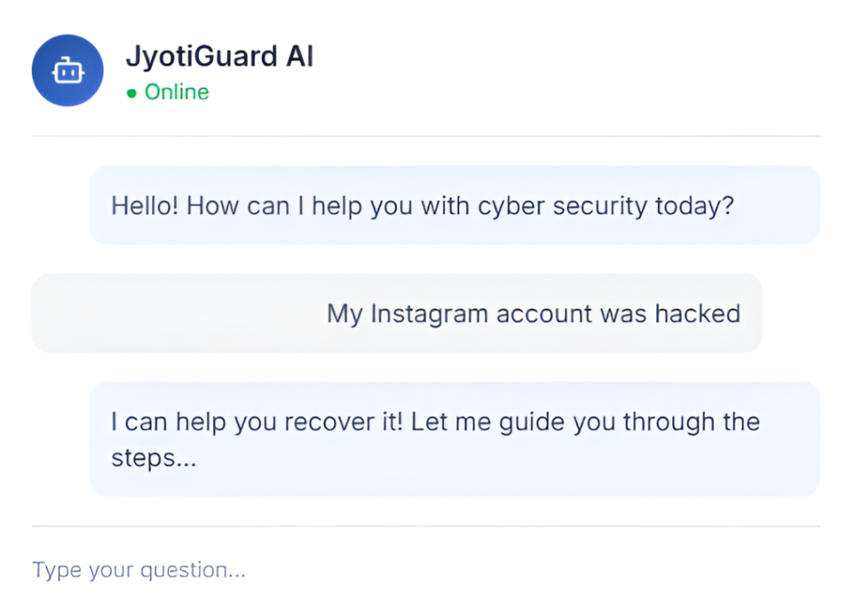Viewport: 855px width, 616px height.
Task: Click the JyotiGuard AI title
Action: point(220,55)
